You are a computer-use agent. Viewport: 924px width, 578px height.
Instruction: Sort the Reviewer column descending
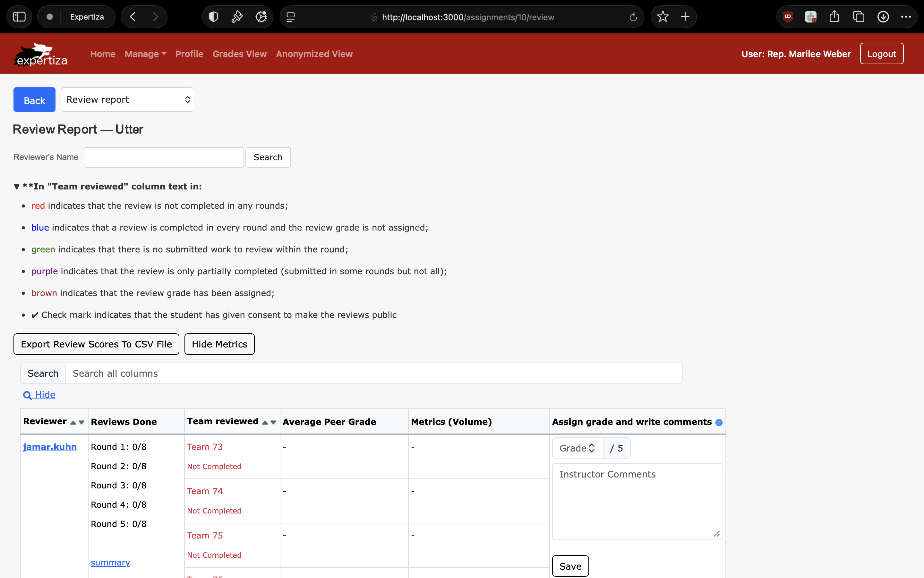(81, 422)
